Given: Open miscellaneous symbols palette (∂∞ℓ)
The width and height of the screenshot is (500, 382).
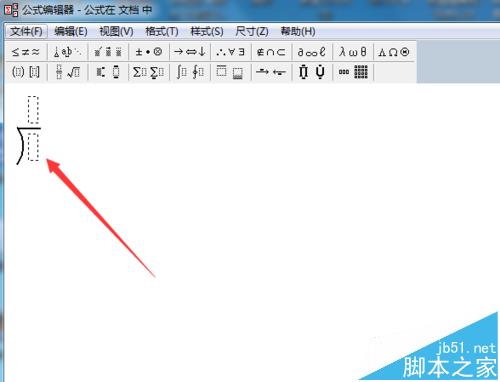Looking at the screenshot, I should tap(312, 52).
